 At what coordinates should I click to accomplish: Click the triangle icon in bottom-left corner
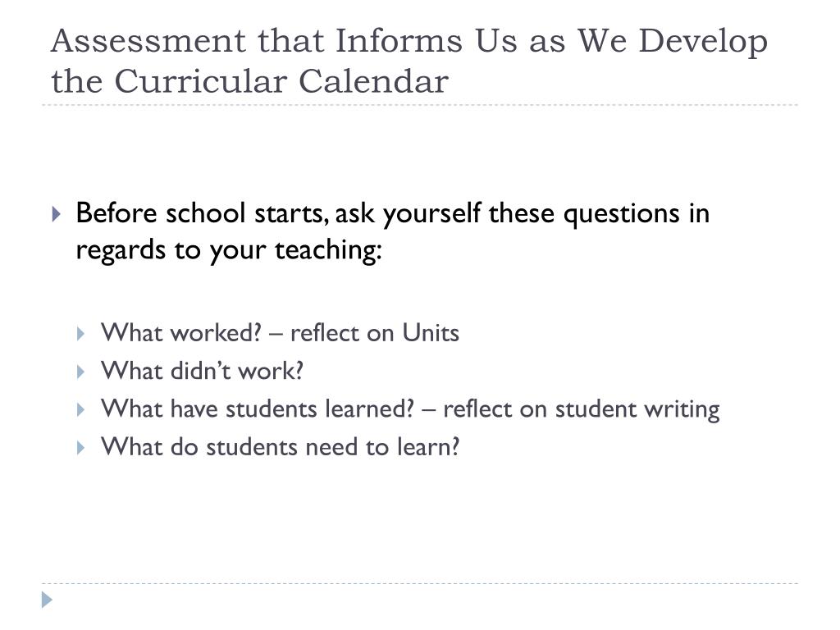47,600
